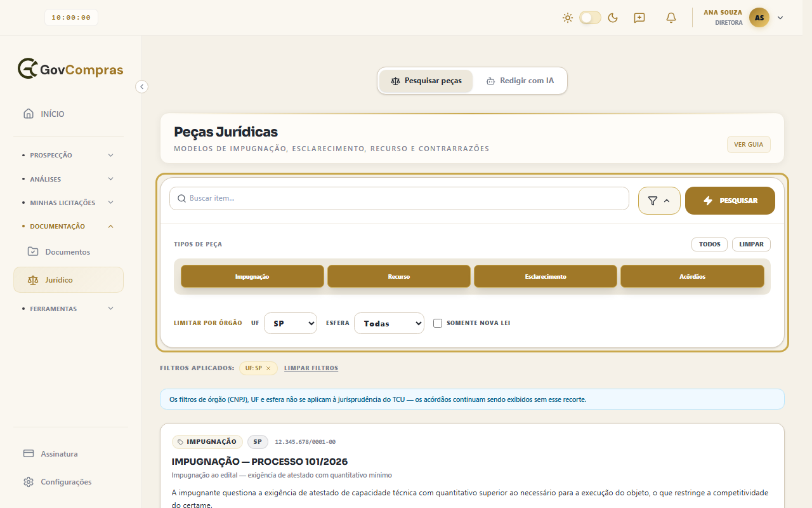Open the user account menu chevron
The image size is (812, 508).
point(780,18)
